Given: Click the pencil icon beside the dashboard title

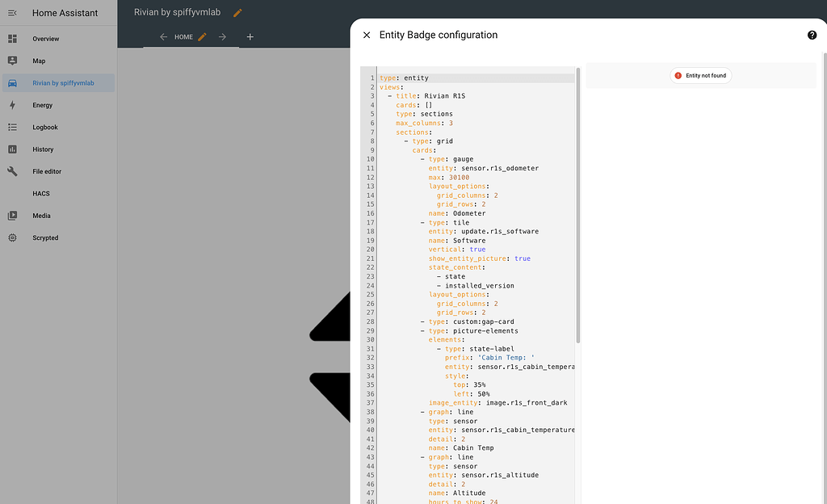Looking at the screenshot, I should (x=237, y=13).
